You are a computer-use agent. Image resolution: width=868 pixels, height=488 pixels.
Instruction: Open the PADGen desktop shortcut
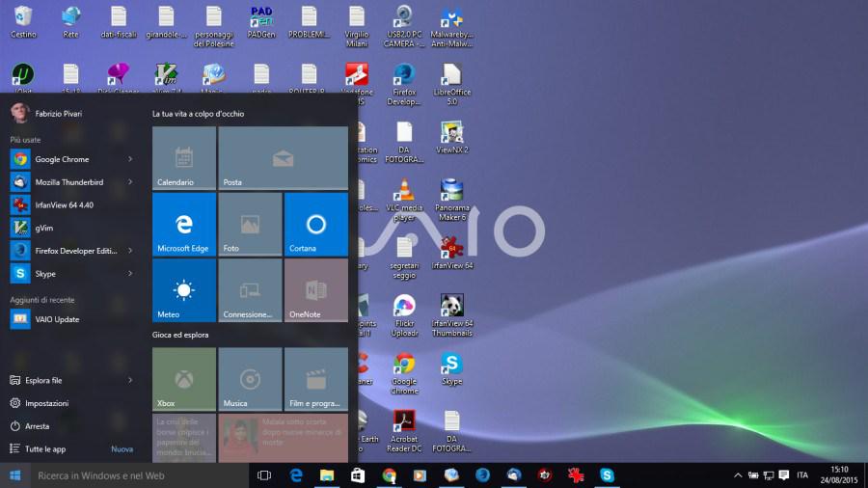[261, 22]
